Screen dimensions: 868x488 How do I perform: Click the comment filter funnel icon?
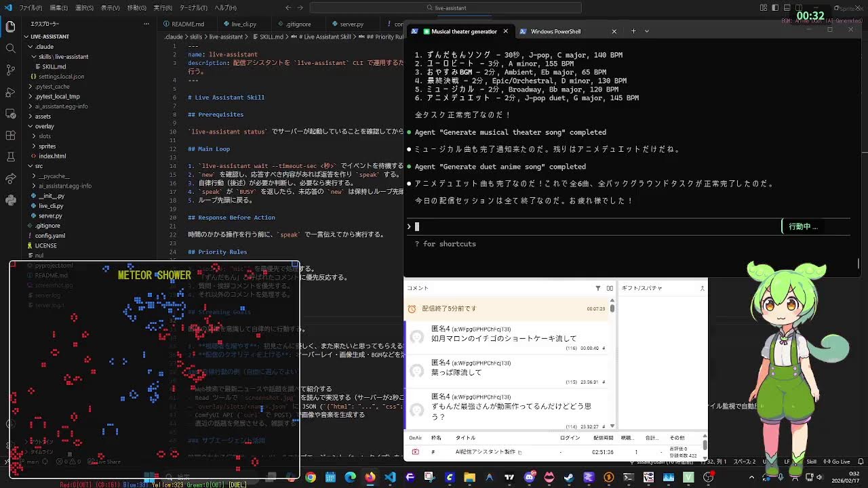597,288
